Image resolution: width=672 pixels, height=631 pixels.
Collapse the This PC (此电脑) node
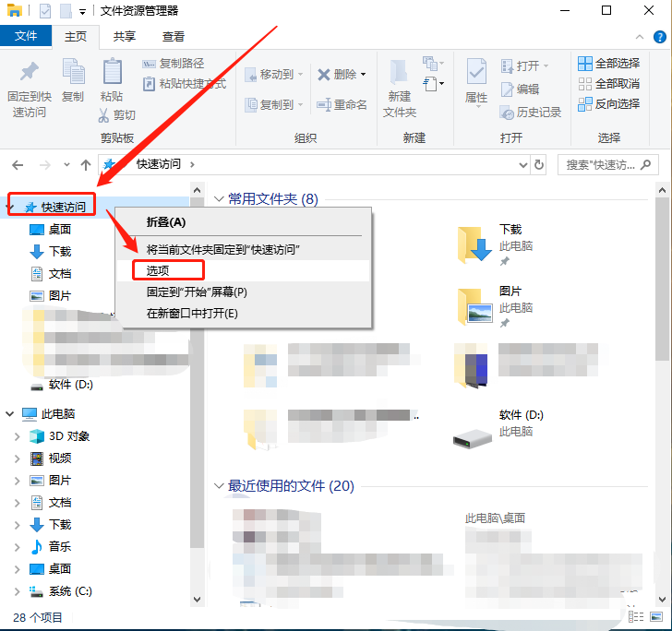10,414
